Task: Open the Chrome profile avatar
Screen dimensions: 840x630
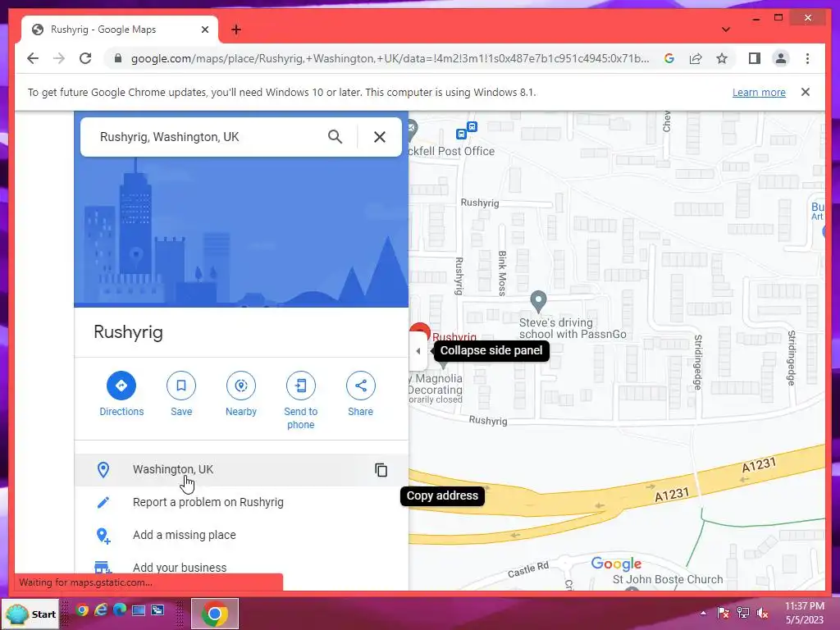Action: coord(781,58)
